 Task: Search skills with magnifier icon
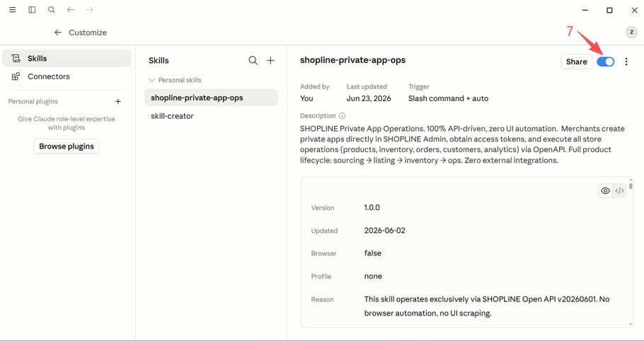pos(253,61)
